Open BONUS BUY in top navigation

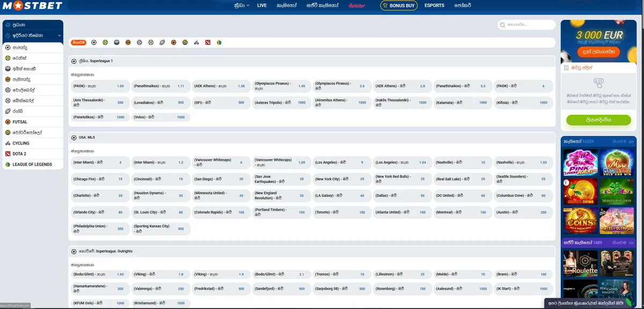pyautogui.click(x=398, y=5)
